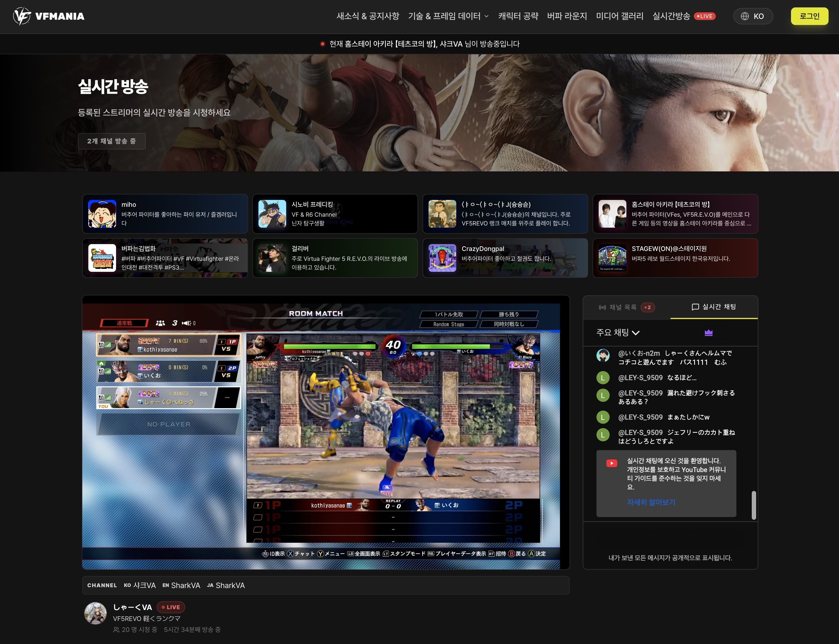The image size is (839, 644).
Task: Switch to the 채널 목록 tab
Action: (627, 307)
